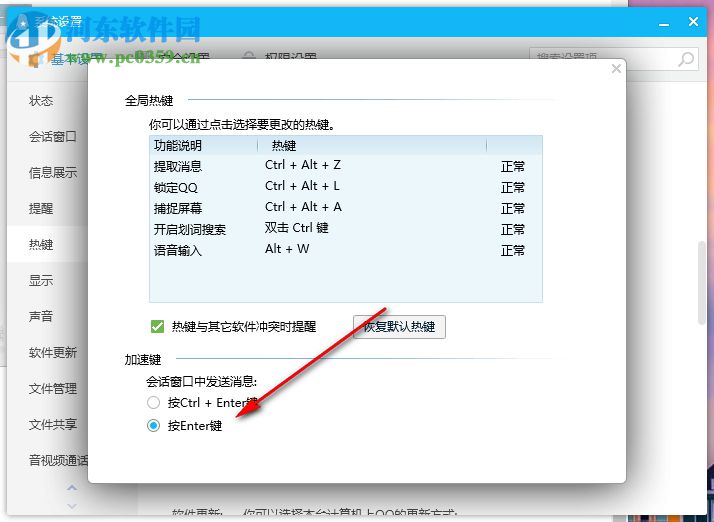Open the 信息展示 sidebar item
Viewport: 714px width, 522px height.
click(53, 173)
